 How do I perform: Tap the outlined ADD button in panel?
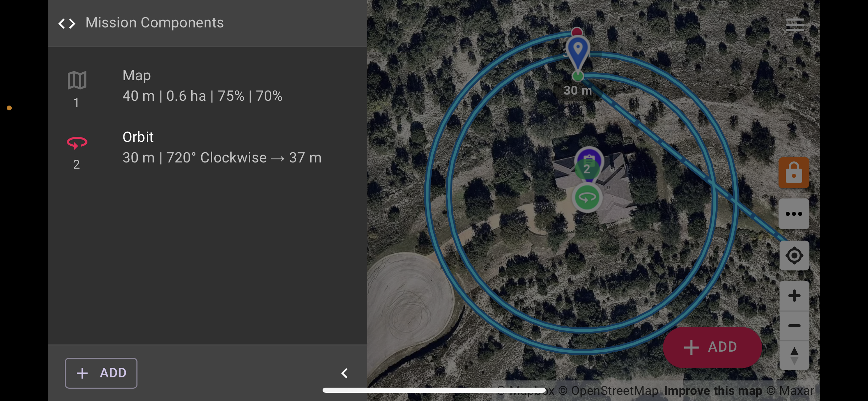101,373
